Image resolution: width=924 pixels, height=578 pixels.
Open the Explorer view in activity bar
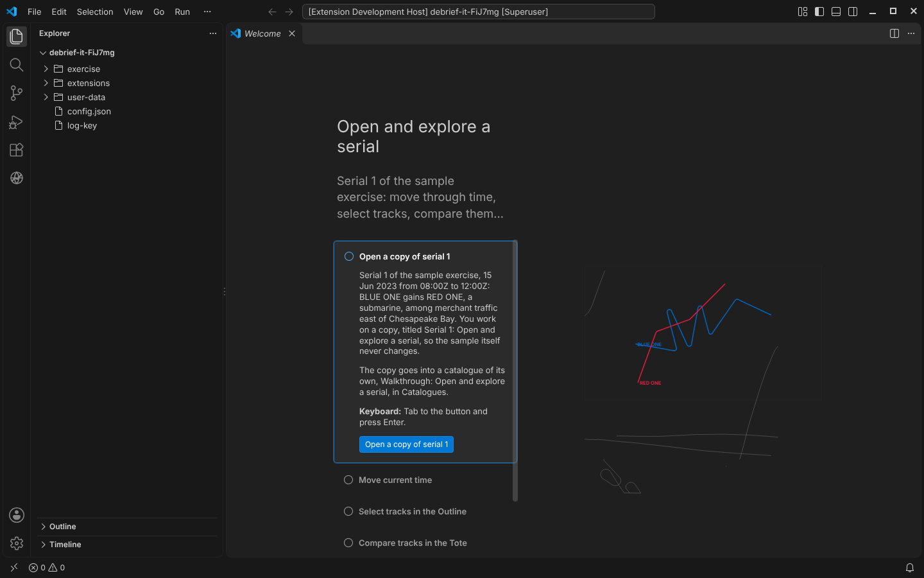click(x=17, y=37)
